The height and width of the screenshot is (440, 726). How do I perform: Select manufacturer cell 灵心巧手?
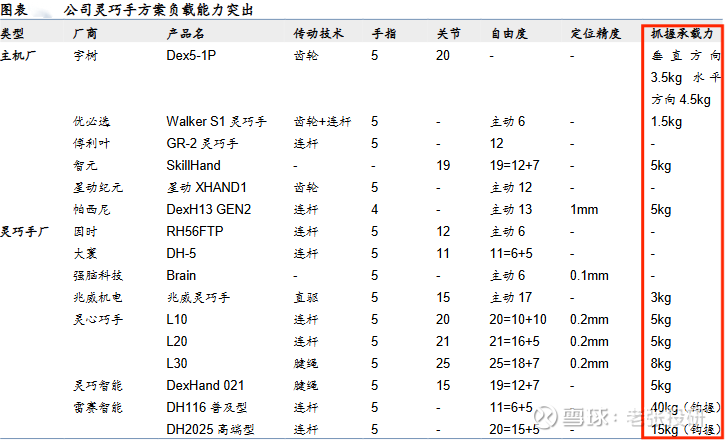[x=98, y=320]
